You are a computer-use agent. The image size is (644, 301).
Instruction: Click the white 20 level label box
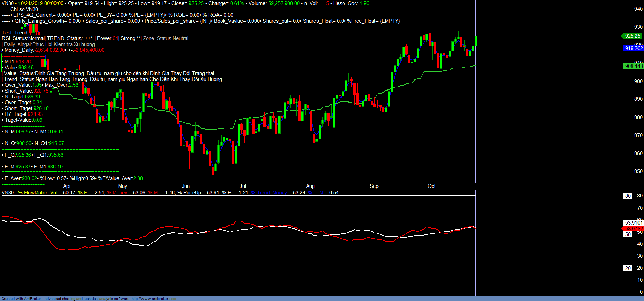click(628, 268)
